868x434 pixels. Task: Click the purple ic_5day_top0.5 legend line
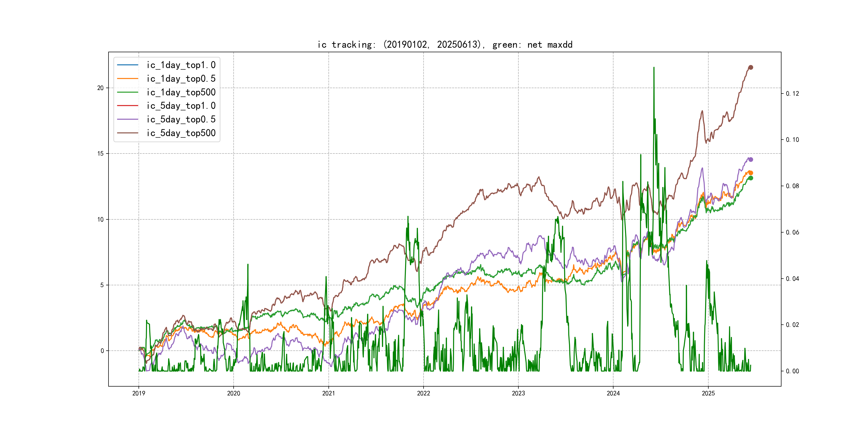coord(127,119)
